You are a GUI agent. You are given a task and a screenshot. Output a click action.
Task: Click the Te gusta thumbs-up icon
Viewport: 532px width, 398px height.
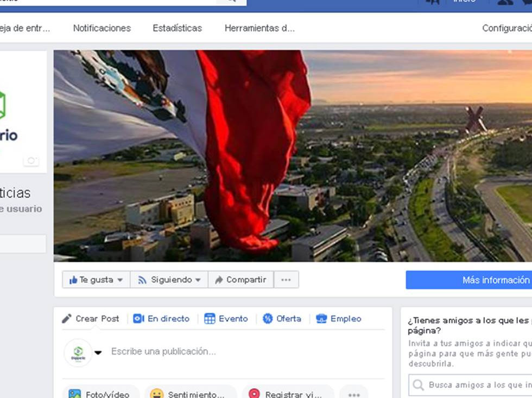(73, 280)
